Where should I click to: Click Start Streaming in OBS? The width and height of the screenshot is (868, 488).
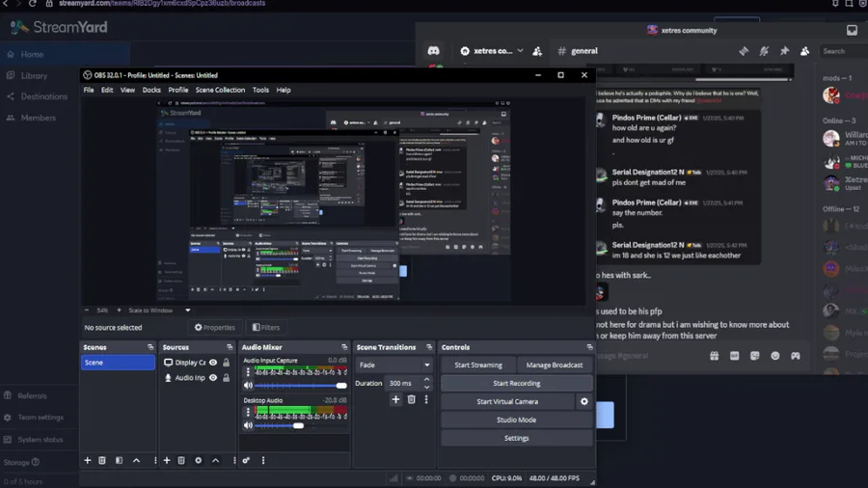coord(478,366)
